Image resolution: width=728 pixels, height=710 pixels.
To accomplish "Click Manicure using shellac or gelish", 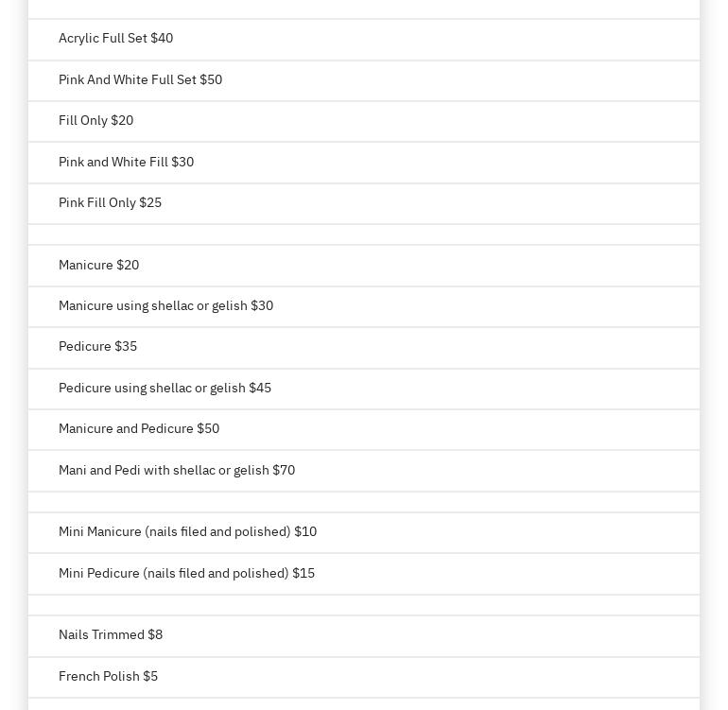I will pos(165,306).
